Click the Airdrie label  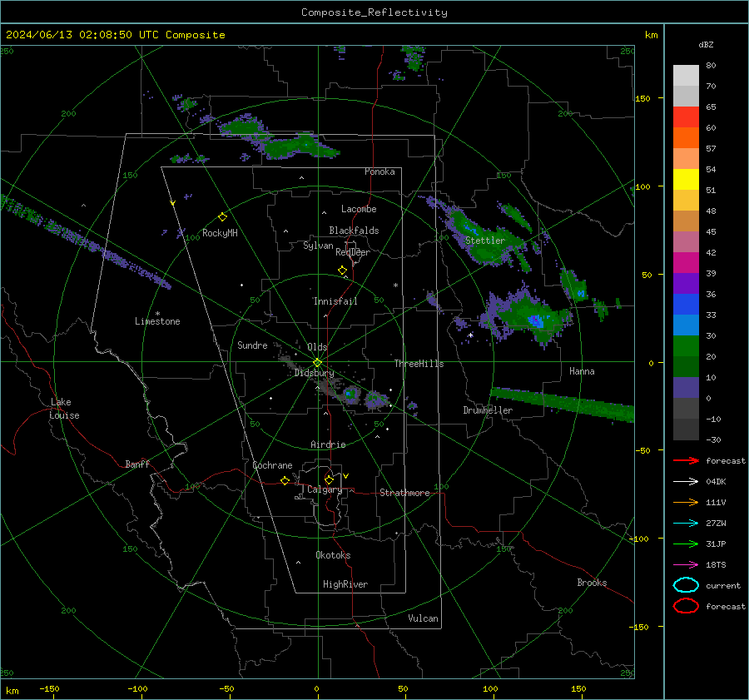(x=328, y=444)
